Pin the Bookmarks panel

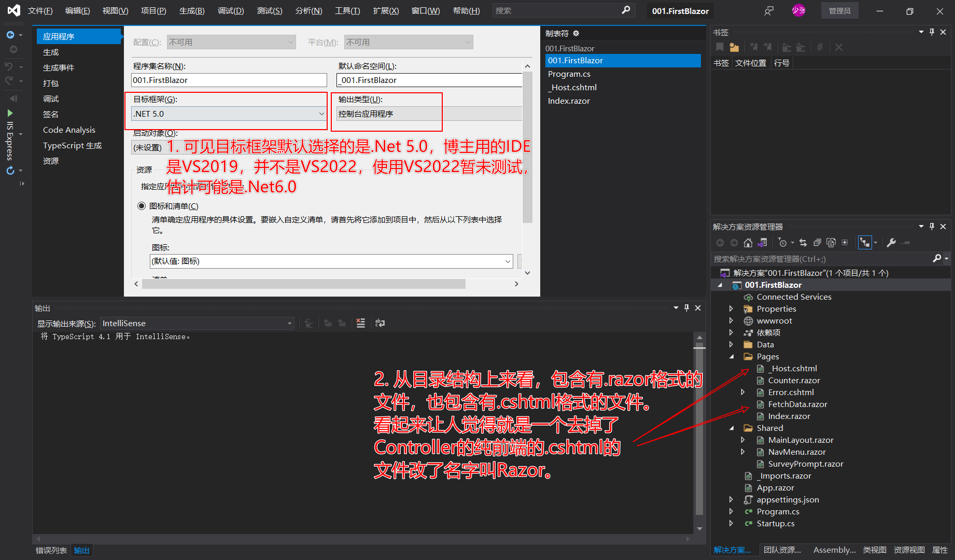click(932, 32)
